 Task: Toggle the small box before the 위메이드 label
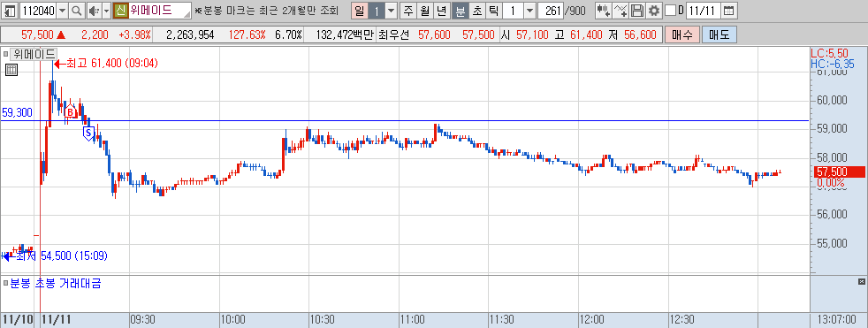click(5, 54)
